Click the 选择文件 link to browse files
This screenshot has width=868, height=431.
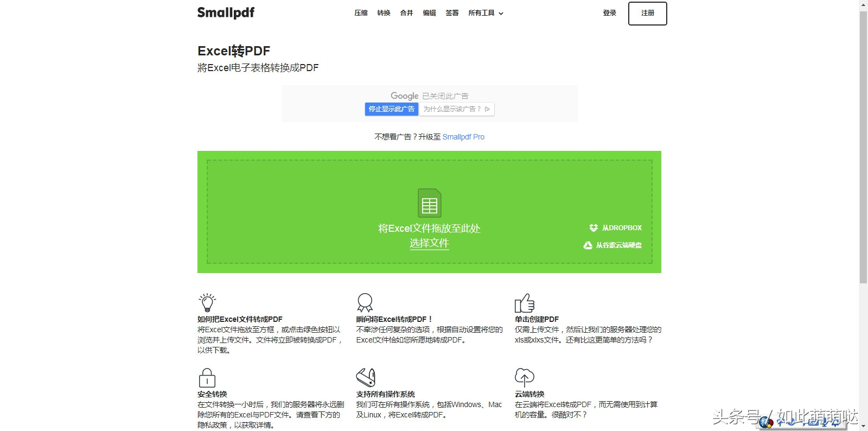click(x=429, y=243)
